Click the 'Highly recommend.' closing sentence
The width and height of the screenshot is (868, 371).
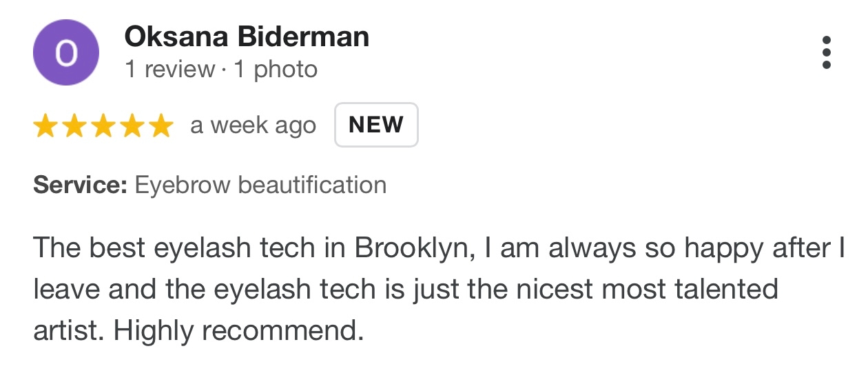pyautogui.click(x=238, y=332)
